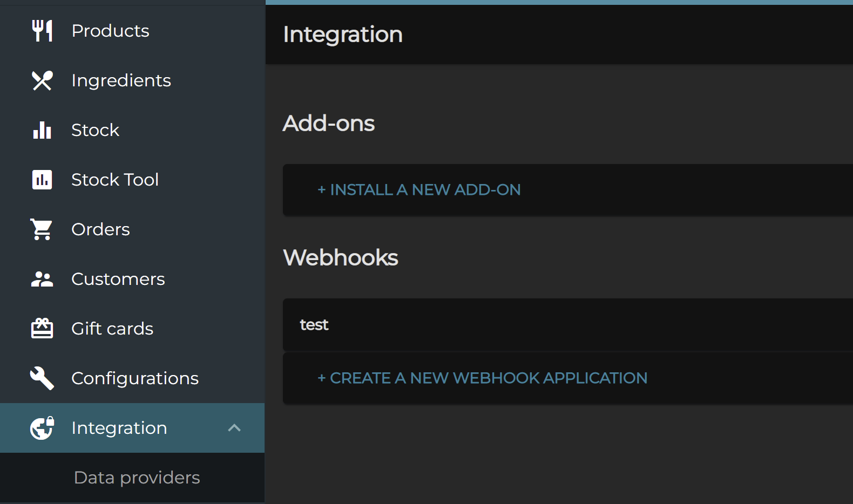Go to the Stock Tool menu label
This screenshot has width=853, height=504.
pos(115,180)
